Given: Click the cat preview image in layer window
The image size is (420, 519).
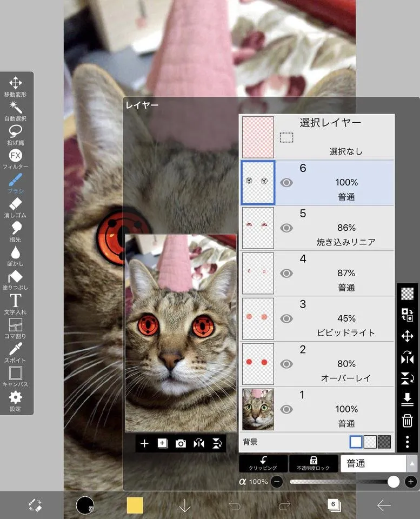Looking at the screenshot, I should click(181, 334).
